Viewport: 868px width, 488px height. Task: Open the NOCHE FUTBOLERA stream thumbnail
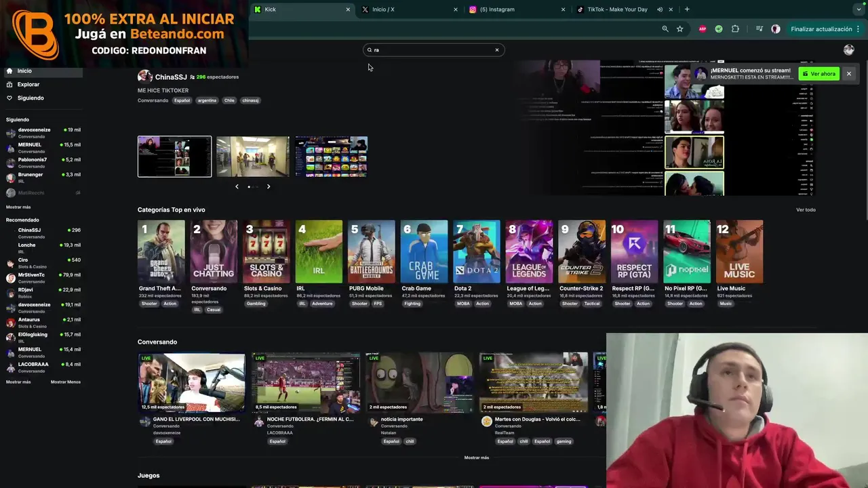click(306, 382)
